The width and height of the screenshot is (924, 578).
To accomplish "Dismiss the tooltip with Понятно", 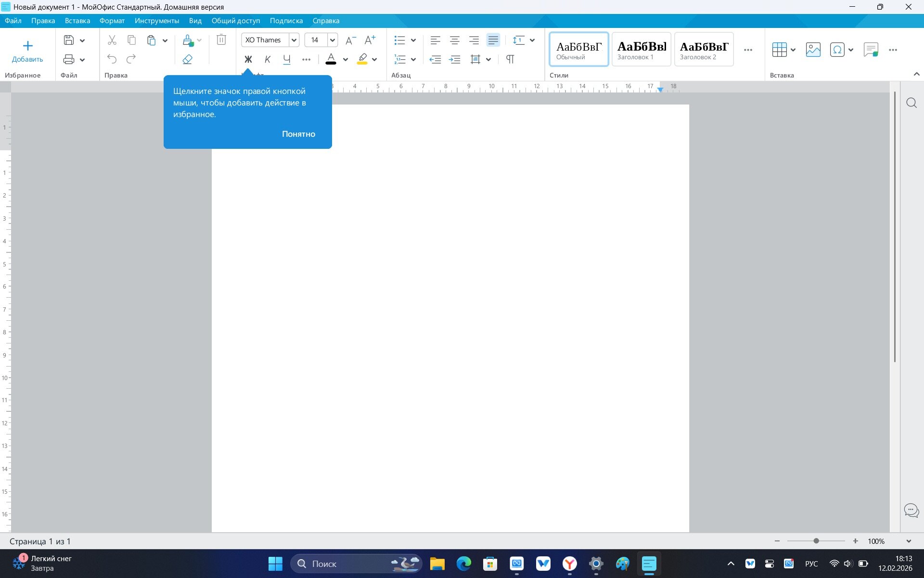I will [298, 134].
